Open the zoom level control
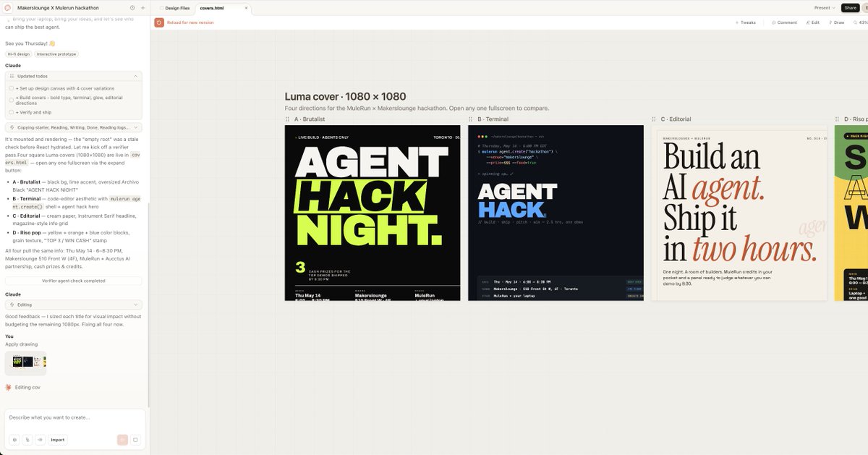Image resolution: width=868 pixels, height=455 pixels. 860,22
